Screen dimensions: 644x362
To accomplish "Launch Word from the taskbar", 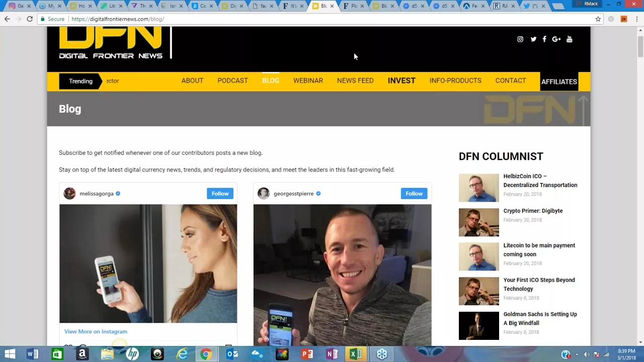I will pos(33,354).
